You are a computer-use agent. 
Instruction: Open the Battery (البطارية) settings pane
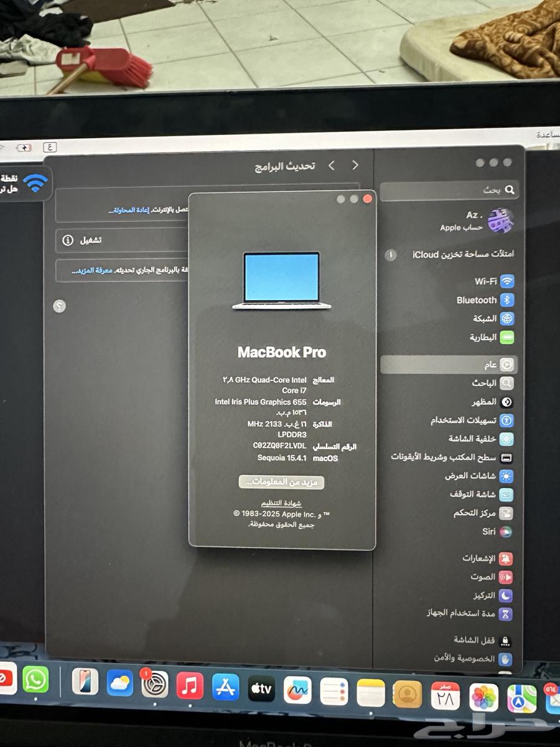(x=492, y=337)
